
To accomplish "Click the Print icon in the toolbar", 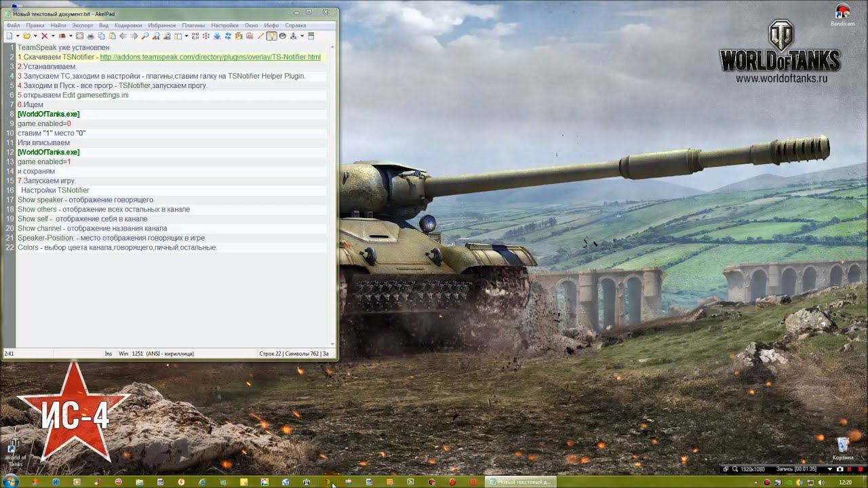I will coord(90,36).
